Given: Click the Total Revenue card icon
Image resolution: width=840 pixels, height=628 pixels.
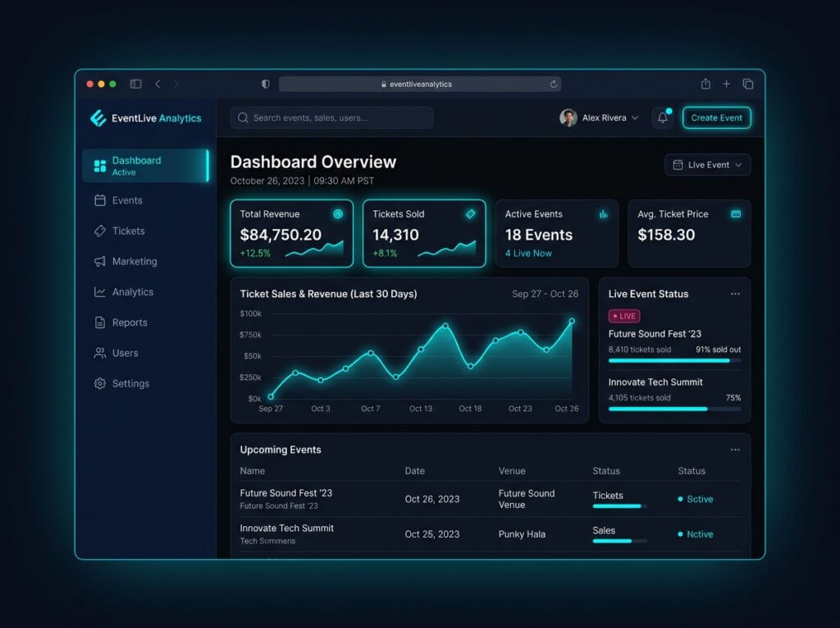Looking at the screenshot, I should (338, 214).
